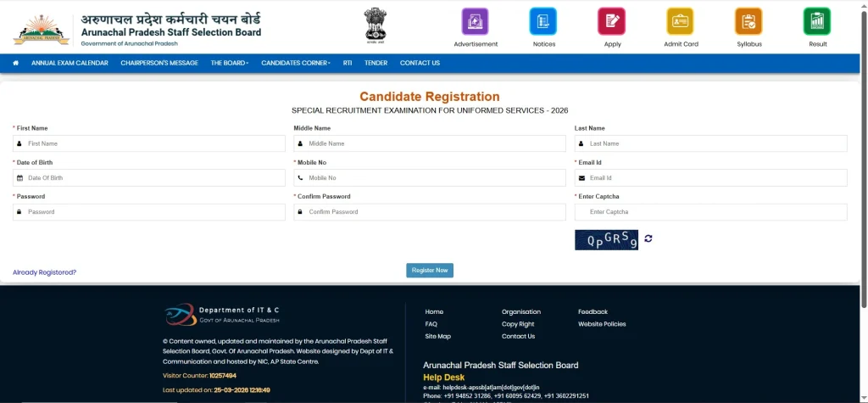Click the Apply icon
The image size is (868, 403).
(x=611, y=21)
